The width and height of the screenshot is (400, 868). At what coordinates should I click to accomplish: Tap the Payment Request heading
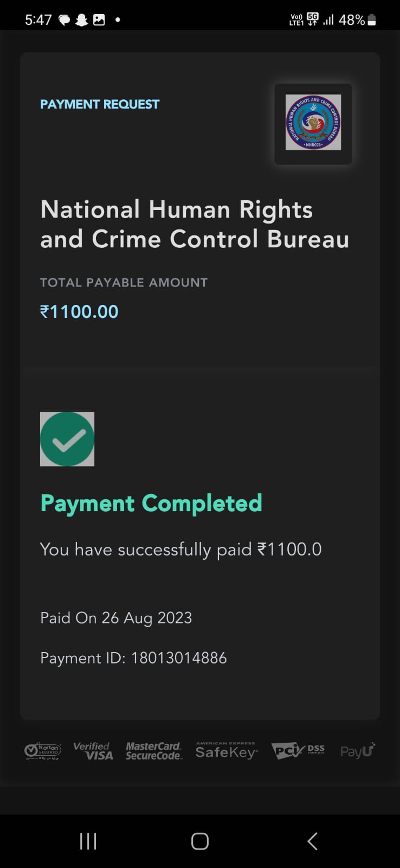click(x=100, y=104)
